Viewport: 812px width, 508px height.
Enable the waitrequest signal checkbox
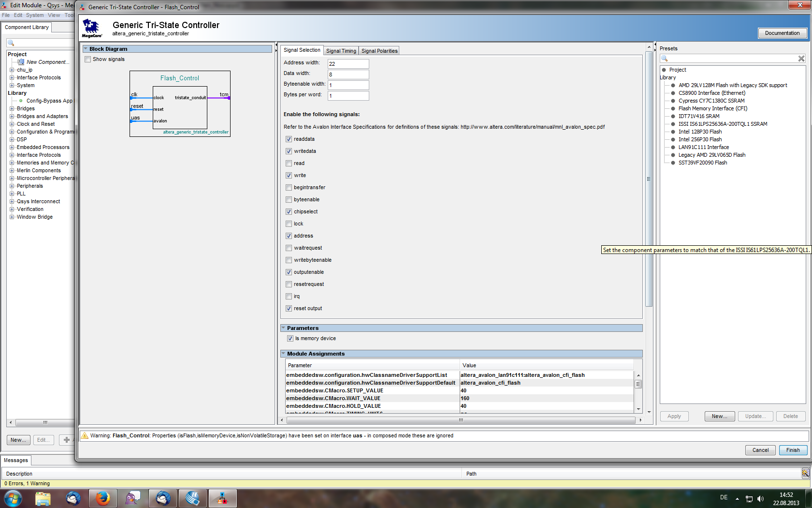click(289, 248)
